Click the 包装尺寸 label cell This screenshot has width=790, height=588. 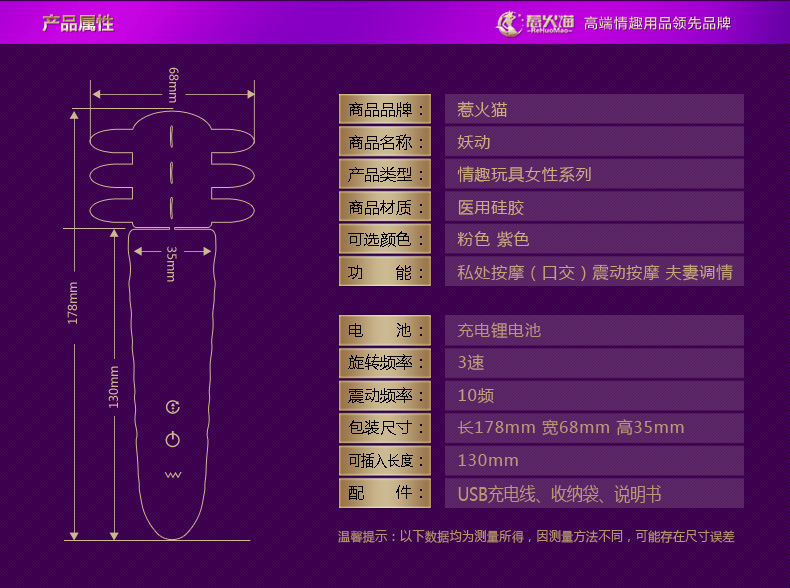point(385,428)
